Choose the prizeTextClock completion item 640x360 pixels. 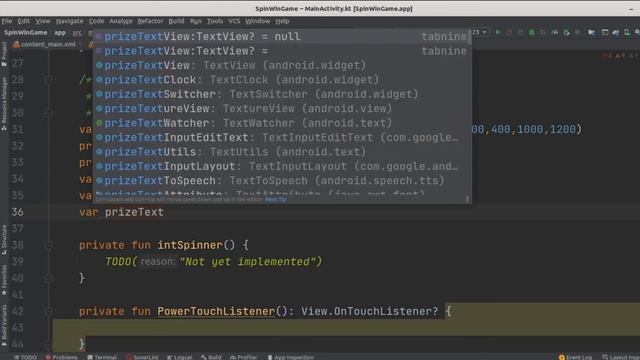click(281, 80)
